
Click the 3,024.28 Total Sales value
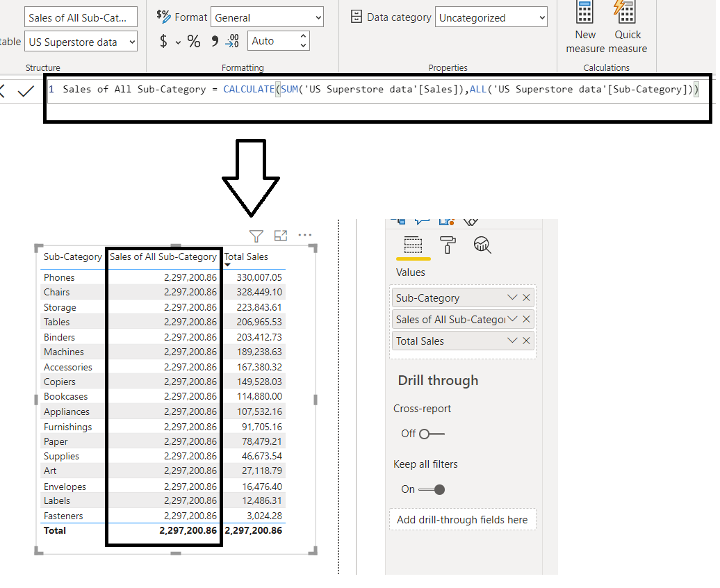[x=265, y=516]
